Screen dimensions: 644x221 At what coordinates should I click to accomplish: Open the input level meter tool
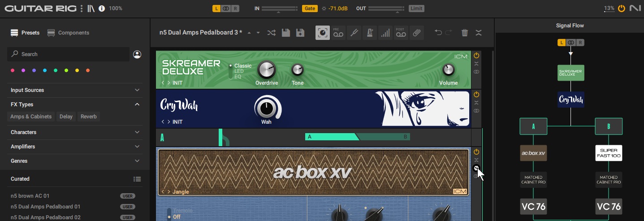[385, 33]
